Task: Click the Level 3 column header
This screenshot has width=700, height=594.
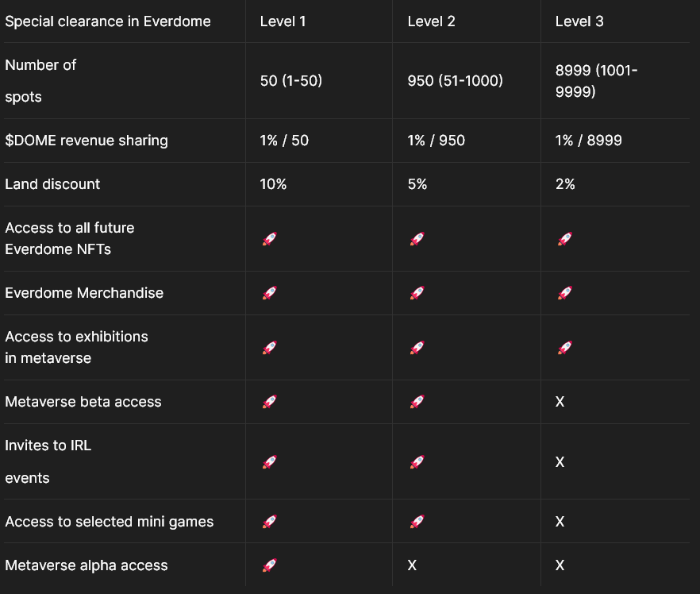Action: [x=579, y=21]
